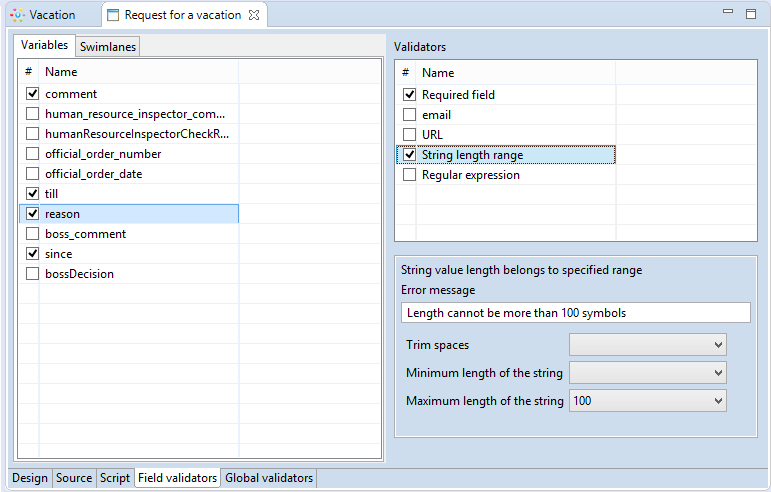Uncheck the comment variable checkbox
Screen dimensions: 771x492
click(32, 94)
